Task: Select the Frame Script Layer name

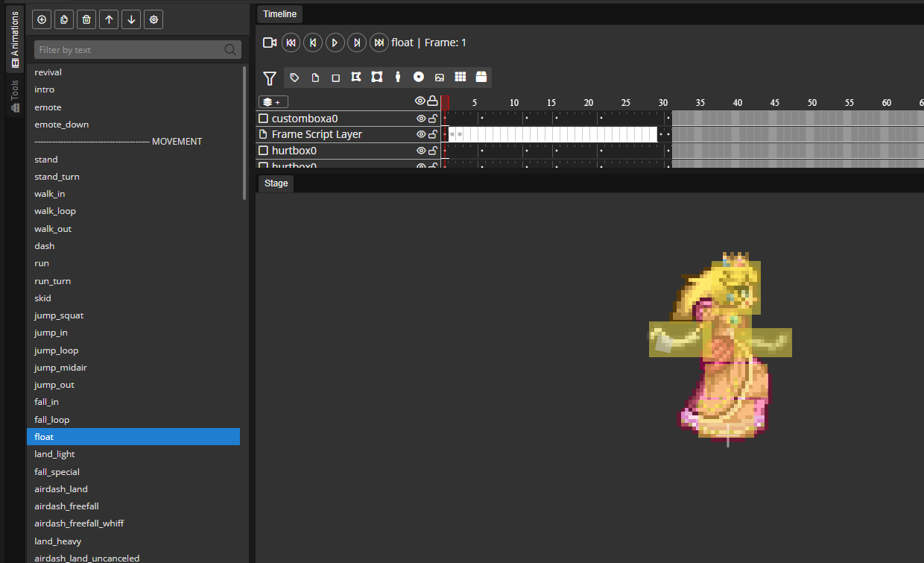Action: click(317, 134)
